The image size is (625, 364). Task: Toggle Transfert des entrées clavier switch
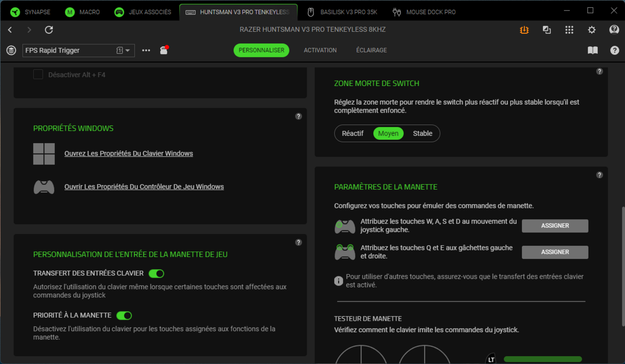click(x=156, y=273)
